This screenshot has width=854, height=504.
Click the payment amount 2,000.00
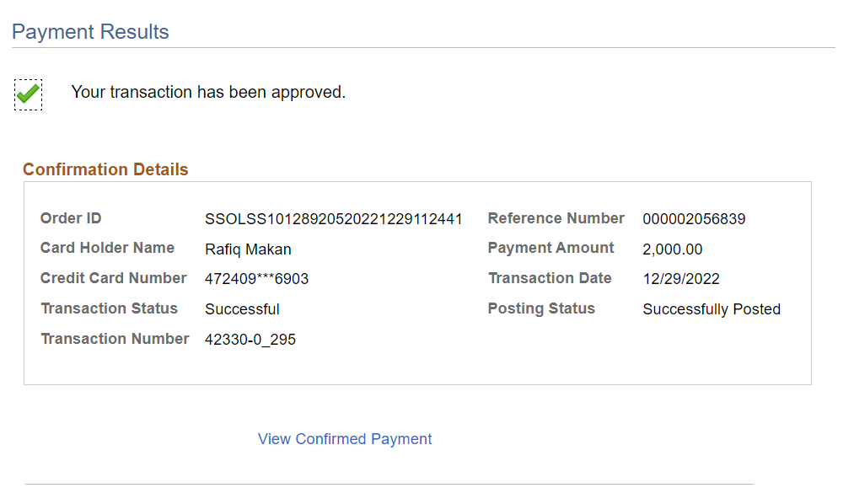point(672,249)
